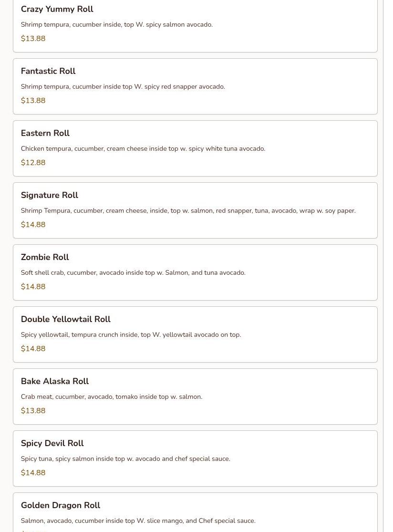This screenshot has width=393, height=532.
Task: Click Zombie Roll soft shell crab description
Action: (133, 273)
